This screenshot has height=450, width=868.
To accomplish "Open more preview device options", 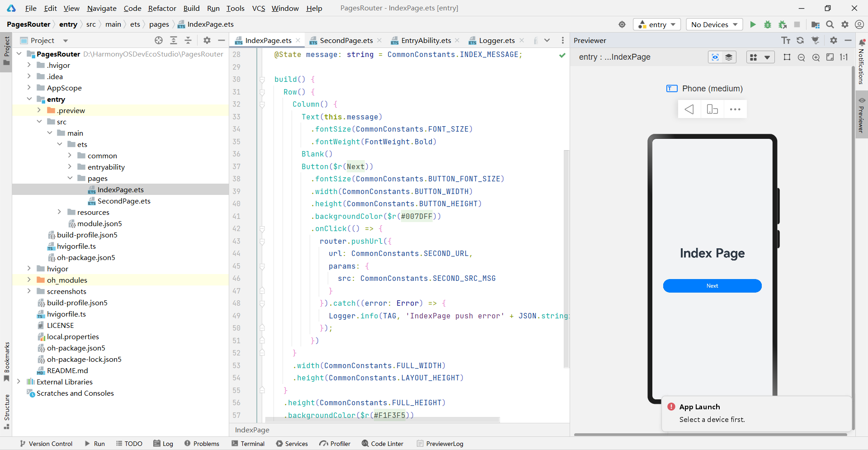I will coord(735,109).
